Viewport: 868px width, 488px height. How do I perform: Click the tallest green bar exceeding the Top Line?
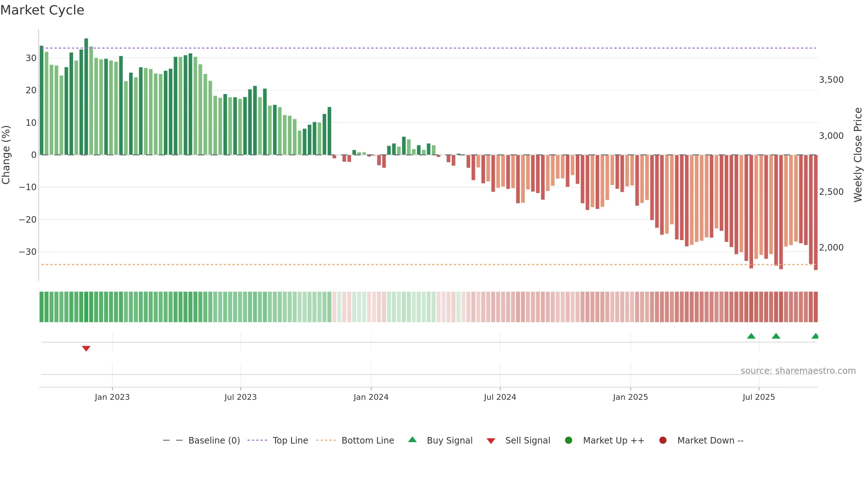(x=86, y=97)
